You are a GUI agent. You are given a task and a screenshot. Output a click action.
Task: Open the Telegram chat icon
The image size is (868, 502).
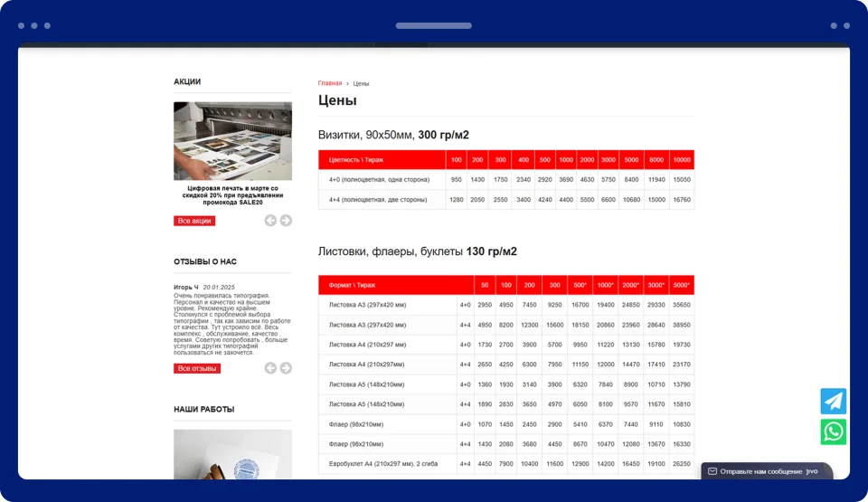pyautogui.click(x=833, y=402)
